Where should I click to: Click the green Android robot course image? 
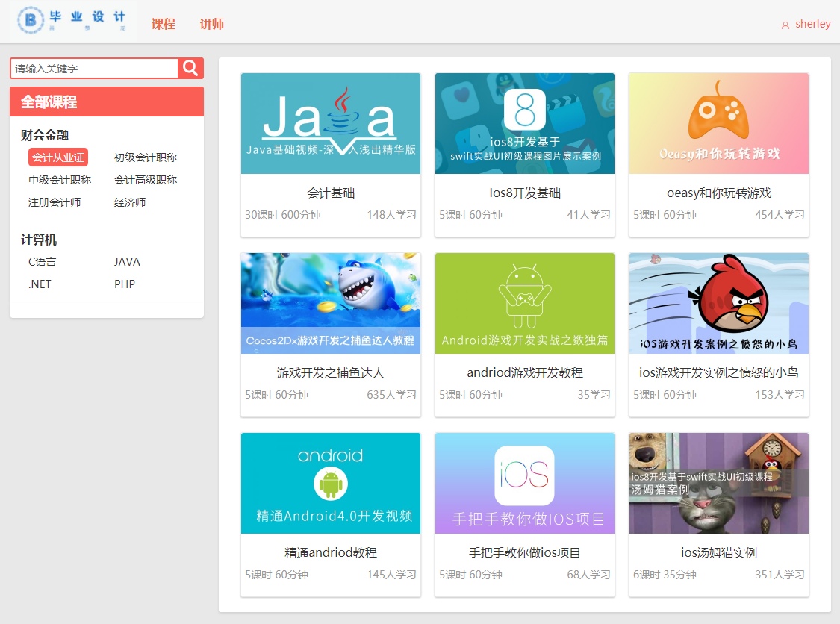[x=525, y=303]
